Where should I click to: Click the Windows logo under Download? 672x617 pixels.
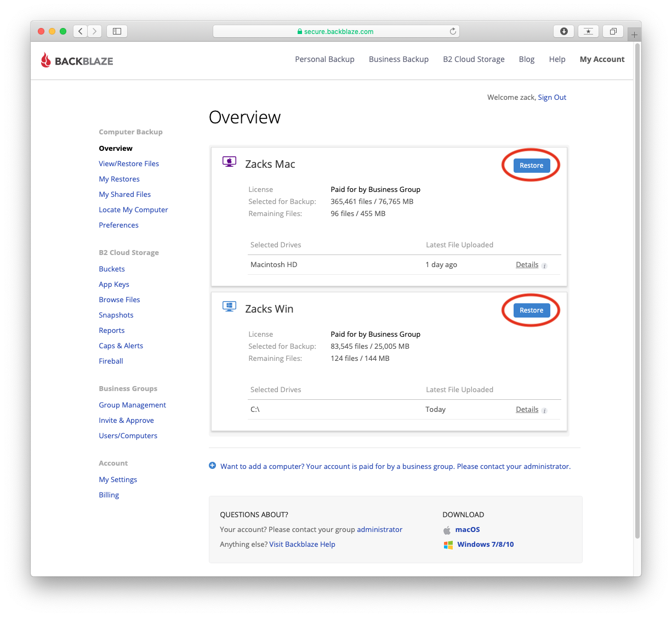tap(448, 545)
